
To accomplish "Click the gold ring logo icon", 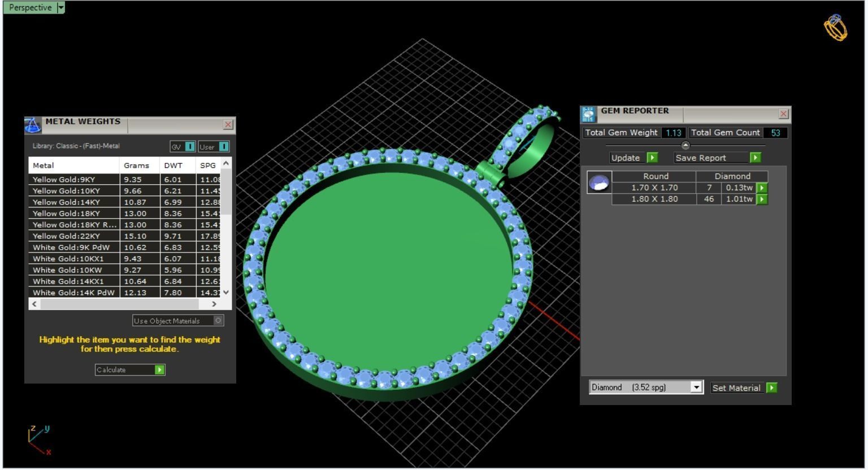I will [836, 28].
